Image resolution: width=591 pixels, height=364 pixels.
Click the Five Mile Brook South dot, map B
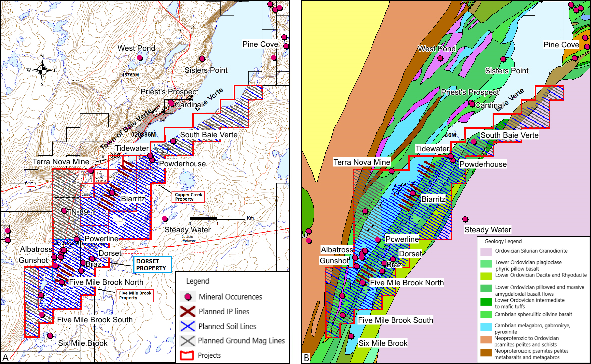pyautogui.click(x=342, y=315)
